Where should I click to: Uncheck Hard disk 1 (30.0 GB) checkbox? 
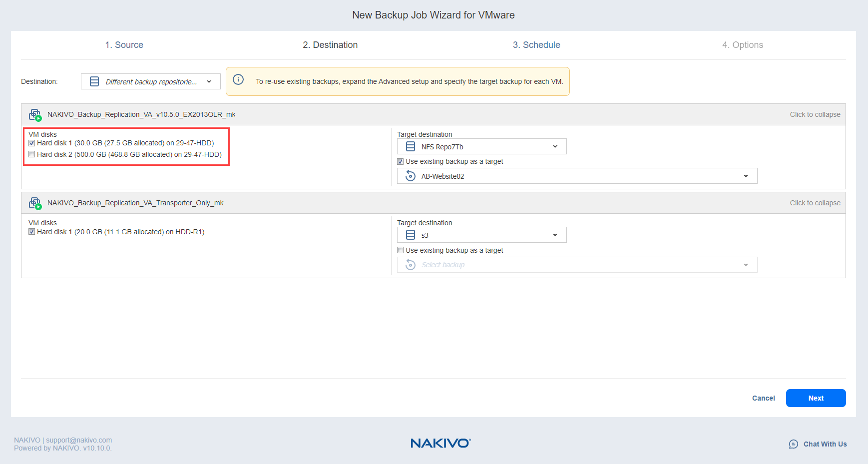tap(32, 143)
